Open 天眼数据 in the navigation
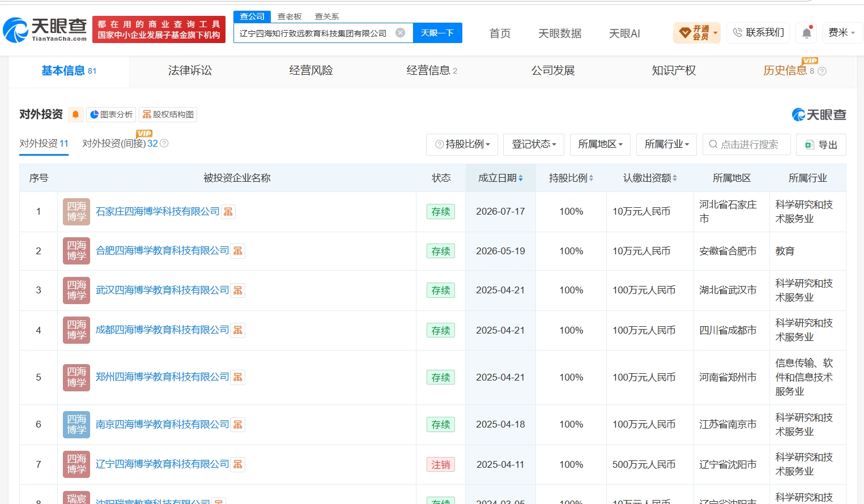 point(560,33)
